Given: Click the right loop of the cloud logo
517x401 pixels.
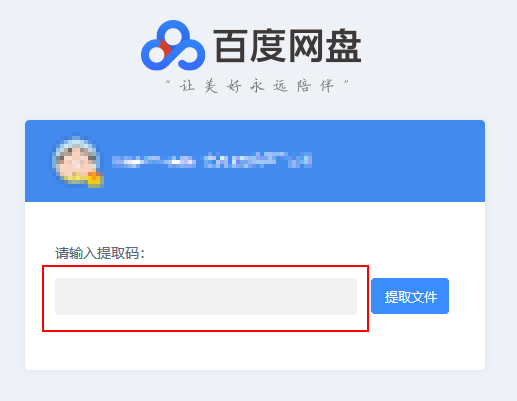Looking at the screenshot, I should pos(190,54).
